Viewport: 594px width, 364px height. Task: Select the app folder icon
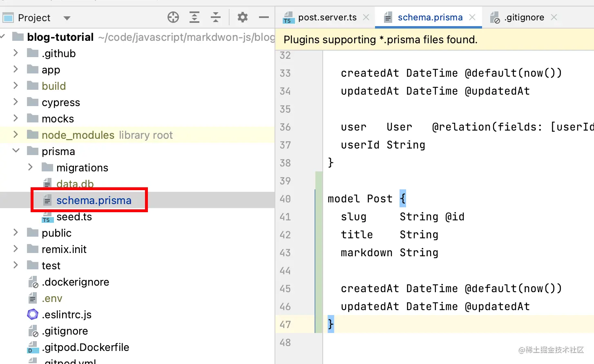(33, 69)
